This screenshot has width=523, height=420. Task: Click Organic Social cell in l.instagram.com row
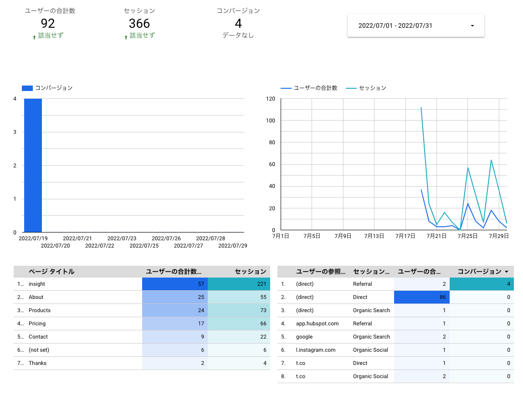(370, 350)
